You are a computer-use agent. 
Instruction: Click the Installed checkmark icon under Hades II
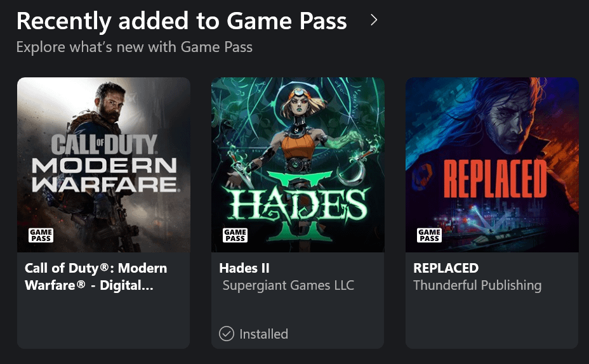pos(227,334)
